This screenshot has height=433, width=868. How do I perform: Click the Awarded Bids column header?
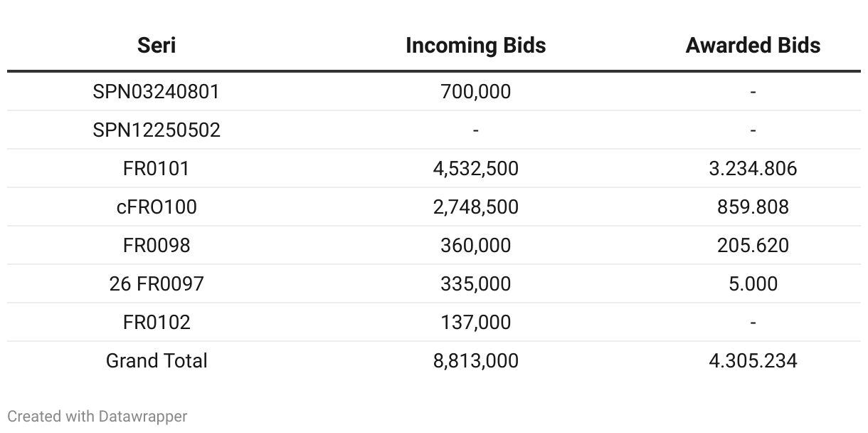(753, 46)
